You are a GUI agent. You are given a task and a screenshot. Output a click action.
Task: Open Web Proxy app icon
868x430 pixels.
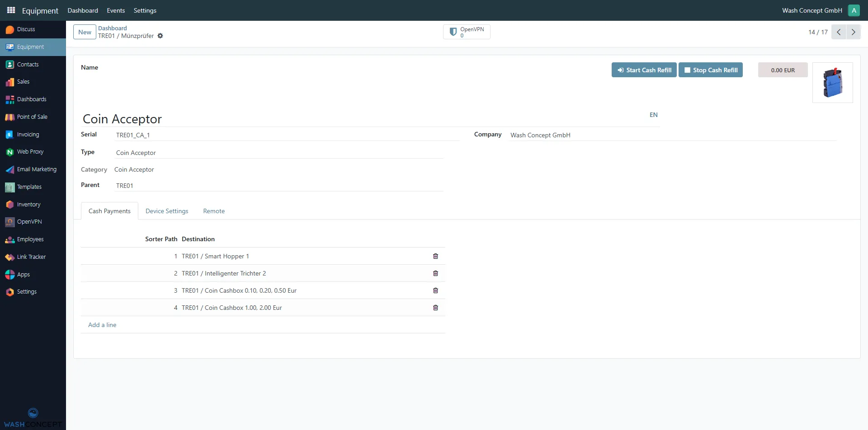coord(9,152)
